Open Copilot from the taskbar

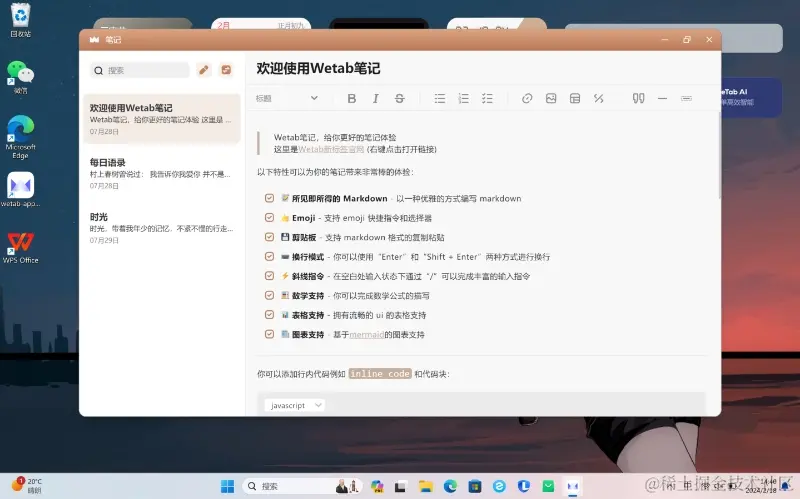click(x=377, y=486)
